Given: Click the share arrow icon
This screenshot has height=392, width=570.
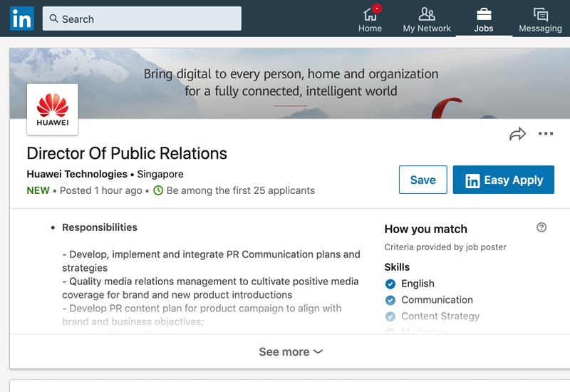Looking at the screenshot, I should coord(517,134).
